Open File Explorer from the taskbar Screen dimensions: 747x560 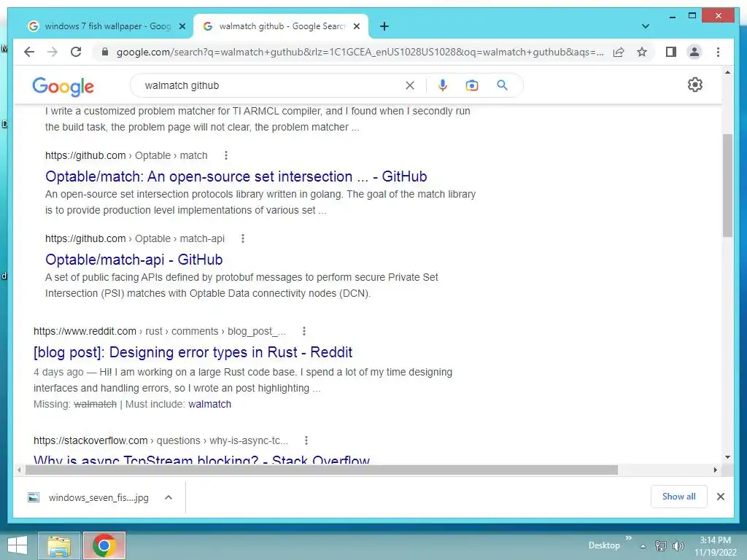pyautogui.click(x=59, y=545)
